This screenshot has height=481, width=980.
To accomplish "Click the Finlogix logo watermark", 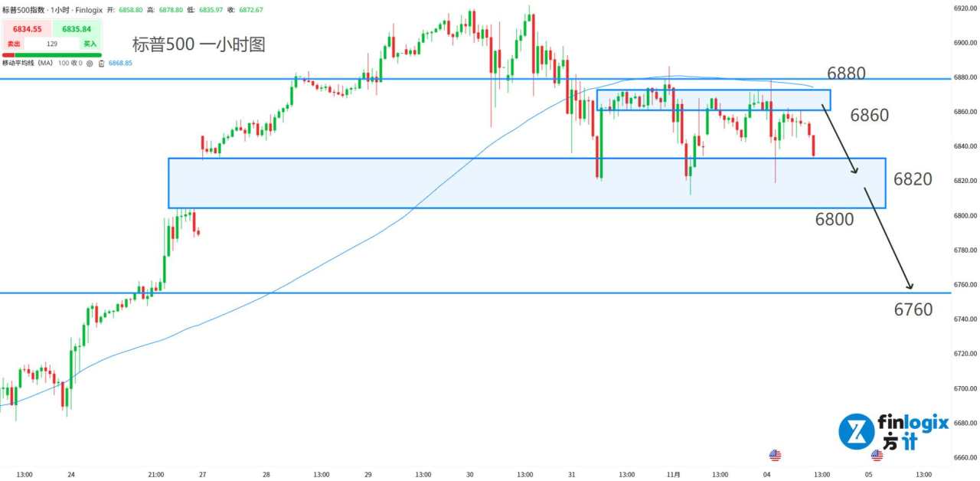I will [x=893, y=431].
